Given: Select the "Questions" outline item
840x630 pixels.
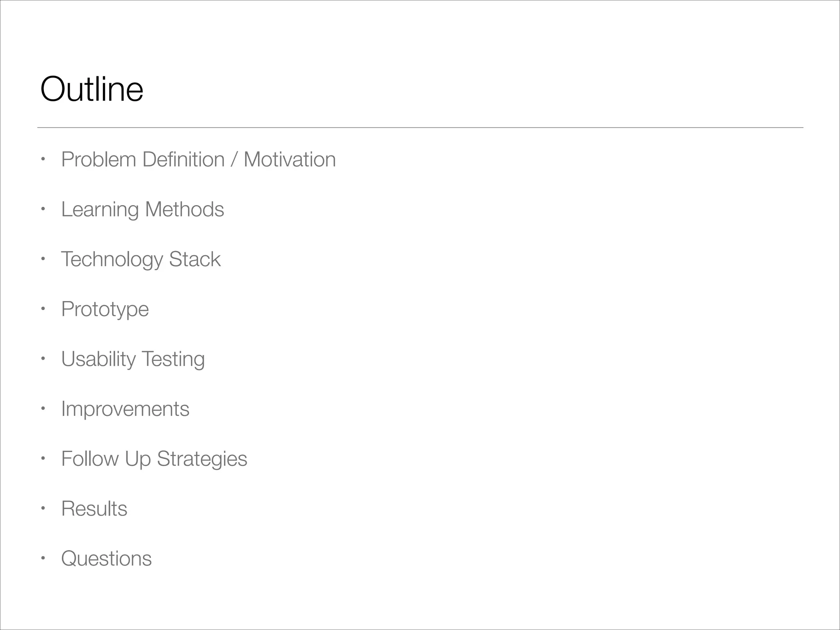Looking at the screenshot, I should point(106,559).
